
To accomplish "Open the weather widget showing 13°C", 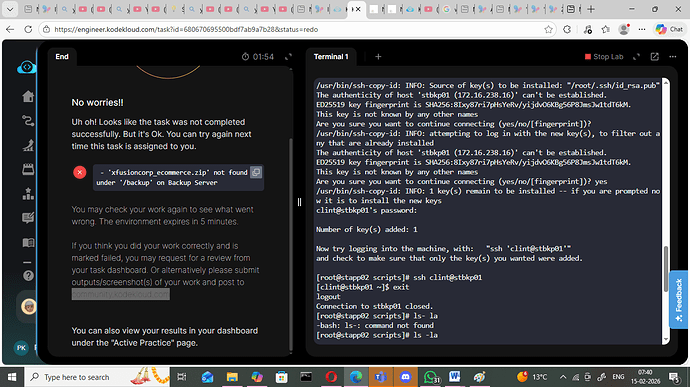I will tap(532, 377).
